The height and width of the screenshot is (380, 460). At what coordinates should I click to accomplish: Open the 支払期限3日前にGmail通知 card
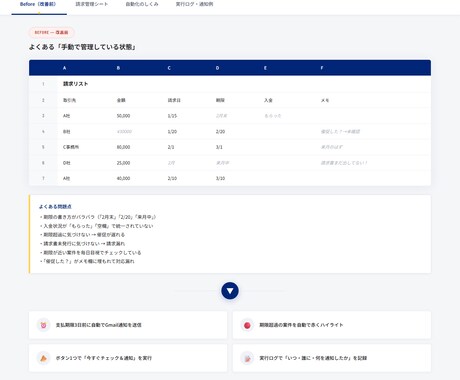tap(128, 325)
